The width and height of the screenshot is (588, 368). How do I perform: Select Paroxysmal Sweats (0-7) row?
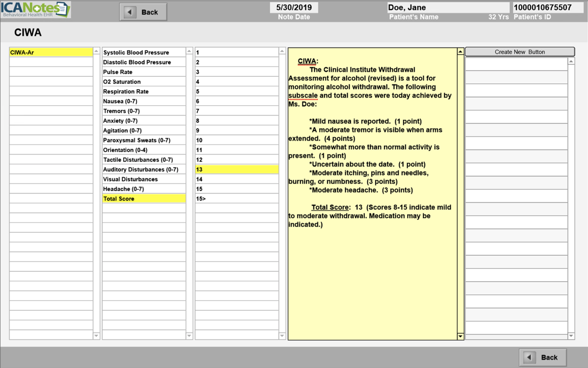pyautogui.click(x=144, y=140)
